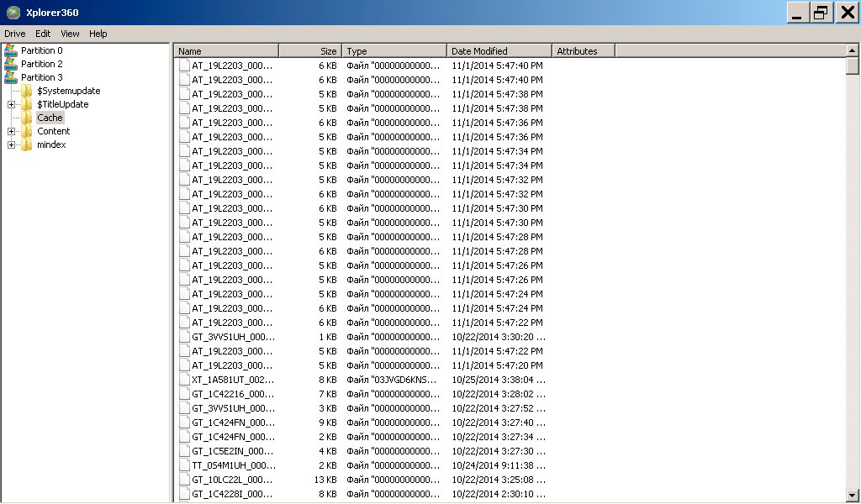The image size is (861, 504).
Task: Expand the Content tree node
Action: click(x=11, y=131)
